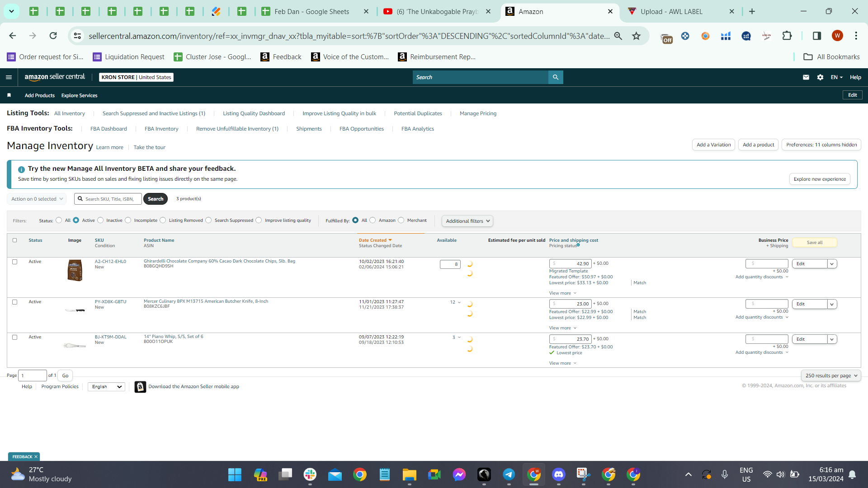Screen dimensions: 868x488
Task: Open the Edit dropdown arrow for Mercer knife row
Action: pos(832,304)
